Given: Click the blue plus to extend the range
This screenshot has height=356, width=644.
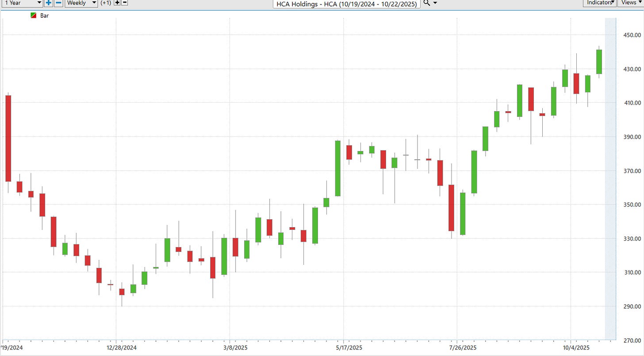Looking at the screenshot, I should point(48,3).
